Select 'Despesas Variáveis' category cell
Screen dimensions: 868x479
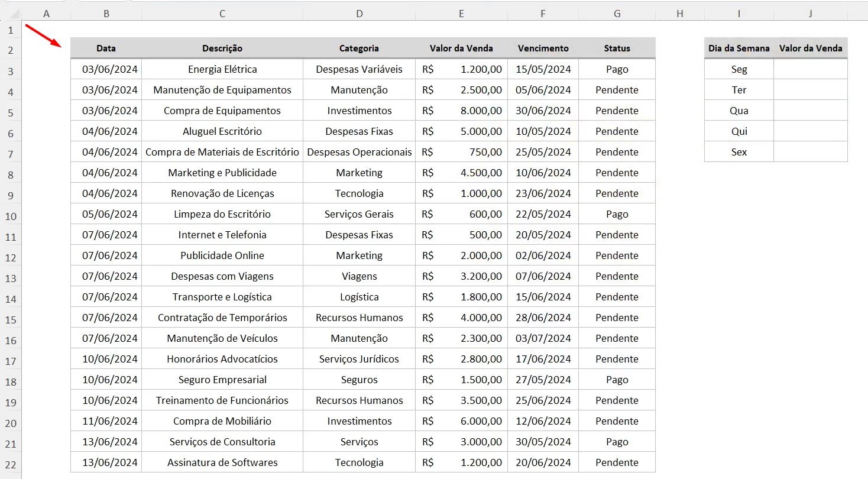tap(359, 69)
